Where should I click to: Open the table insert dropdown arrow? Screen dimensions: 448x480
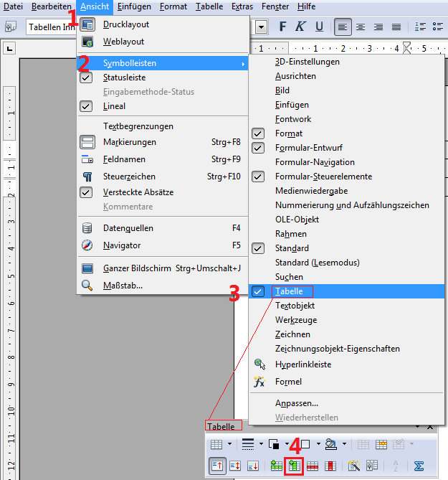[x=231, y=445]
